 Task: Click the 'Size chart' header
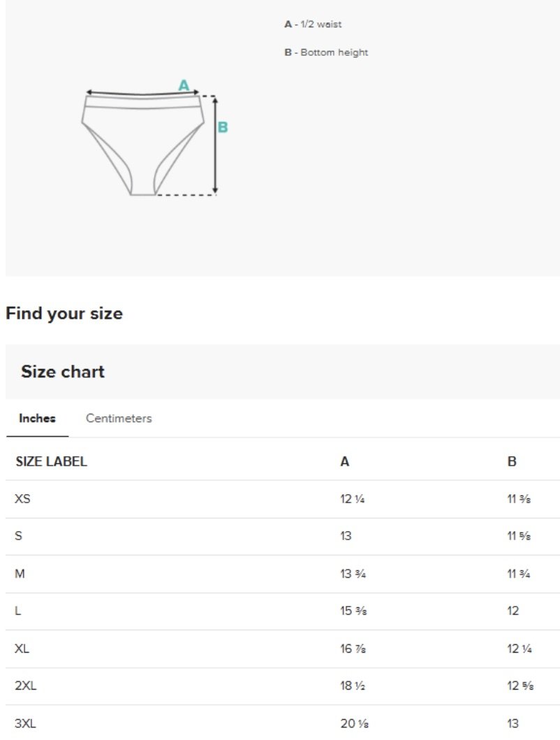pos(63,372)
